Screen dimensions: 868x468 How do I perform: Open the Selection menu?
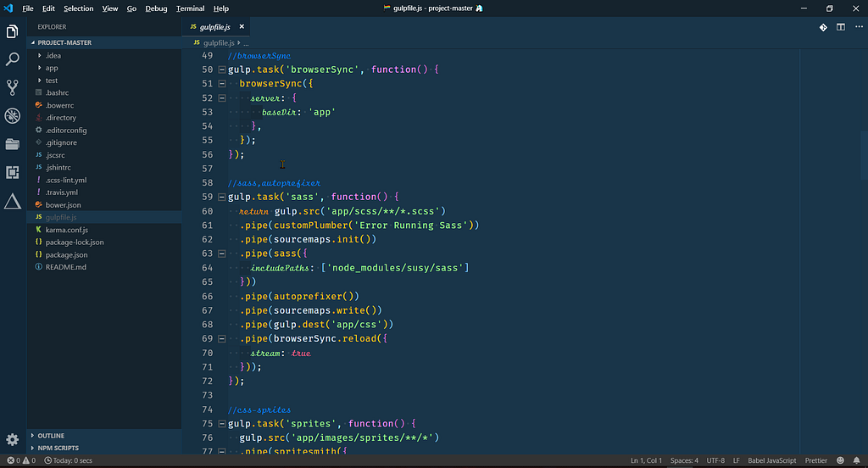click(x=78, y=8)
